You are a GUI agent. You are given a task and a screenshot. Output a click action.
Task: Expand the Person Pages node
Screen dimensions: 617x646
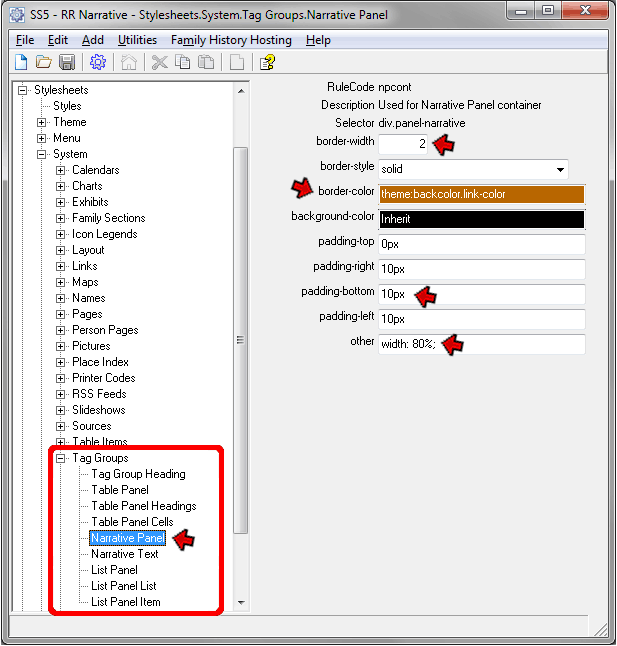tap(61, 330)
